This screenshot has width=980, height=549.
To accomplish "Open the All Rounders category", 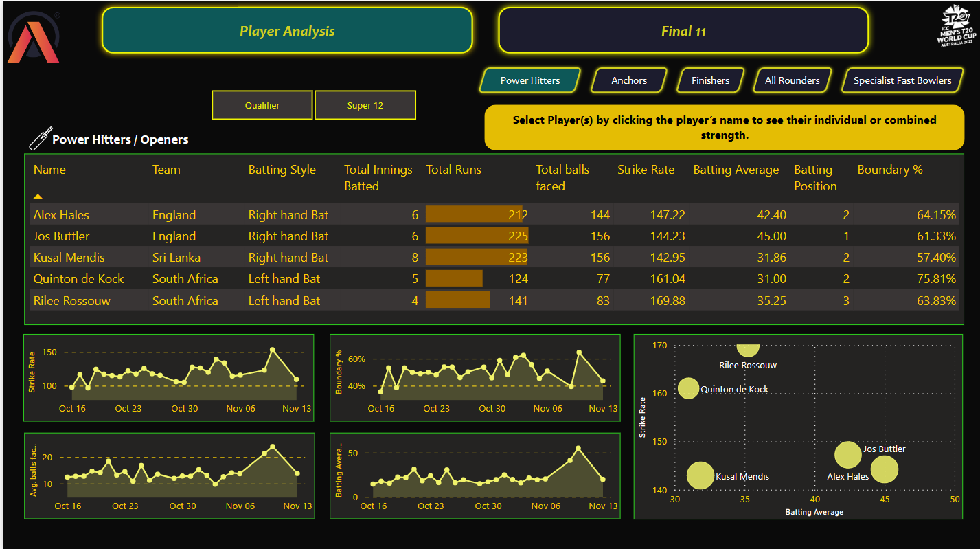I will (792, 80).
